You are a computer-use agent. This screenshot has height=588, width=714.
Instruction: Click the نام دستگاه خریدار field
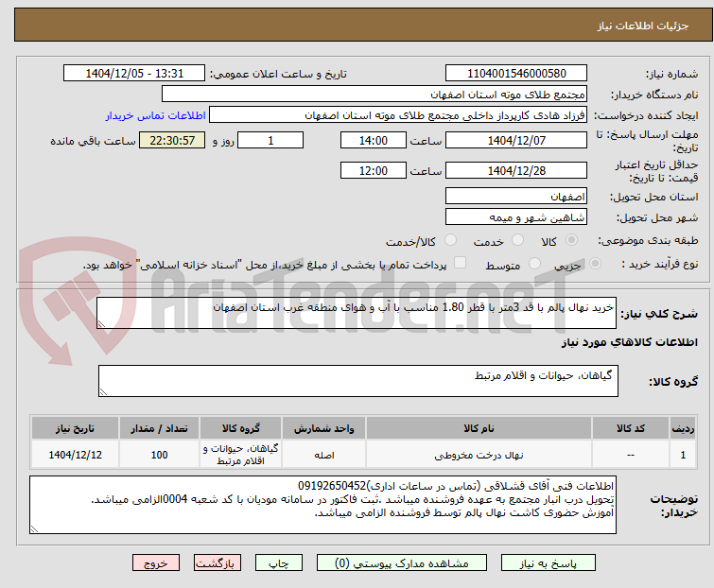point(374,95)
